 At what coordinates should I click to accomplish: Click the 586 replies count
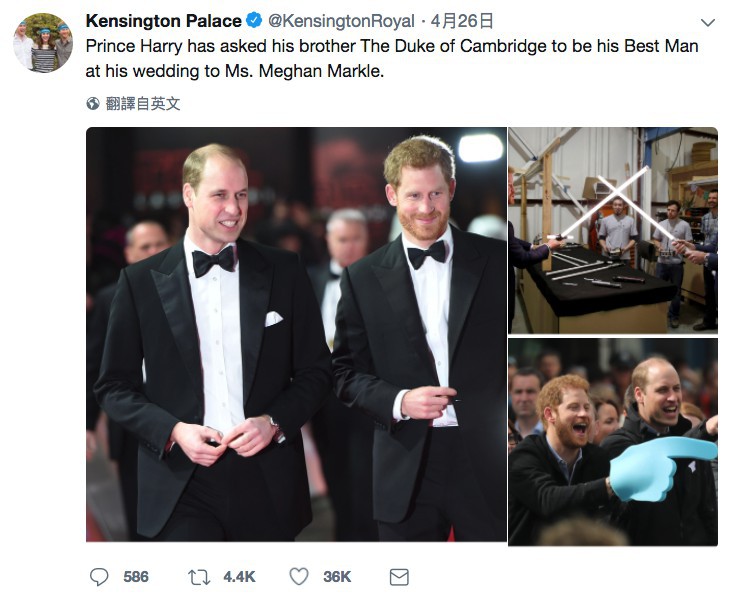click(136, 577)
